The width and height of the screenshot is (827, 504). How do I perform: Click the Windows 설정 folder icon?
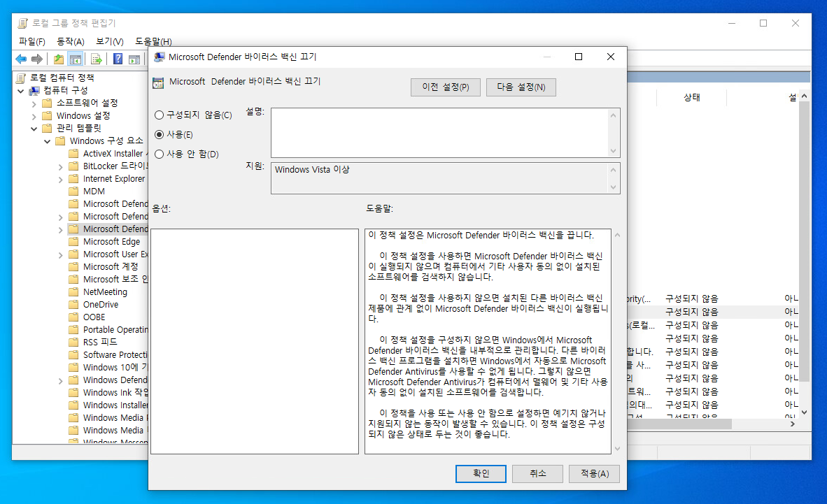click(x=48, y=115)
